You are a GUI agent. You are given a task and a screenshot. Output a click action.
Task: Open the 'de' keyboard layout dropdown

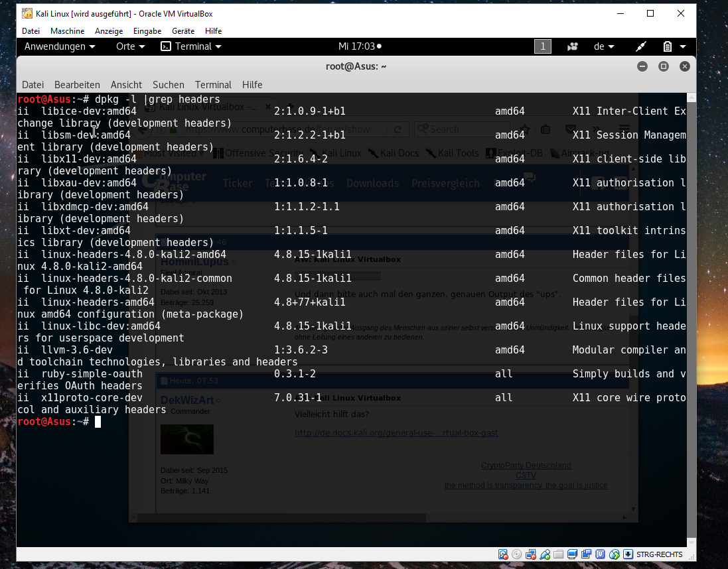[604, 46]
